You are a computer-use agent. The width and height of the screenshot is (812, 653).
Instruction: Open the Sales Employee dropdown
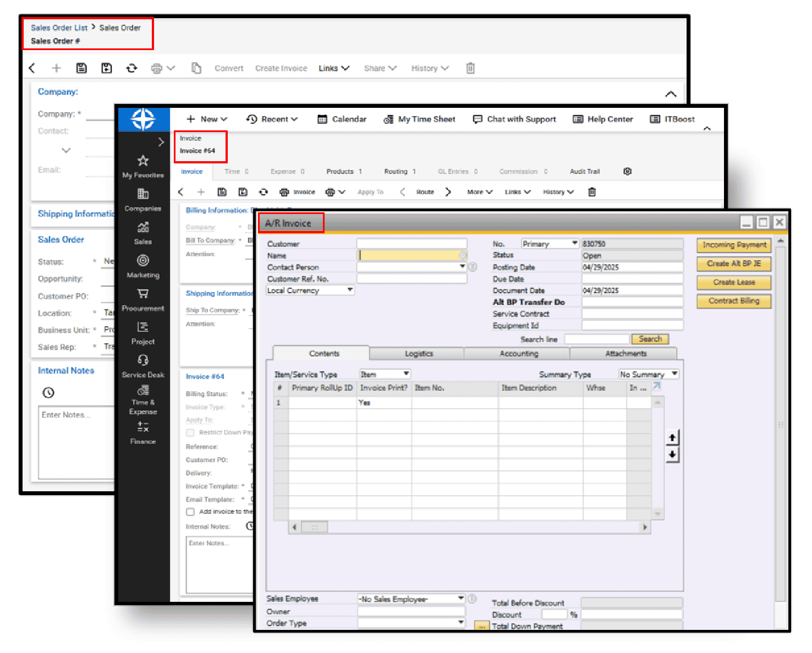[x=461, y=599]
